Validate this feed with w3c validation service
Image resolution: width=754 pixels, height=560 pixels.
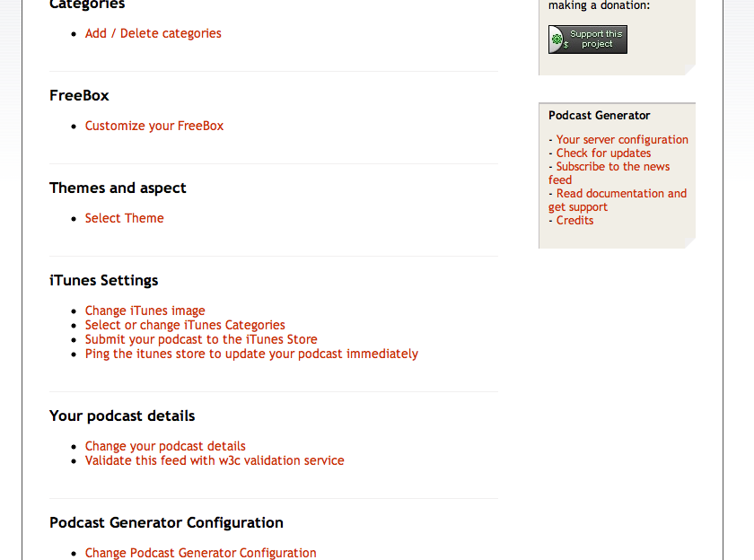pos(214,460)
